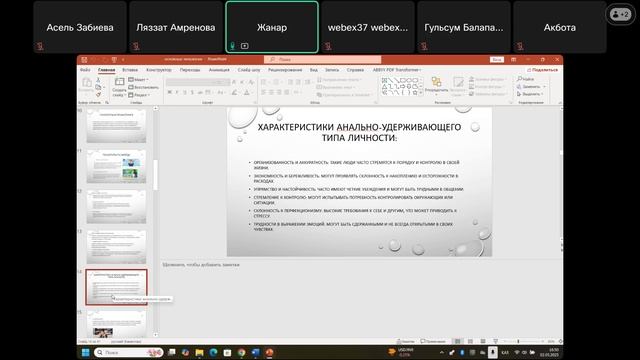
Task: Click the notes area placeholder text
Action: [x=201, y=265]
